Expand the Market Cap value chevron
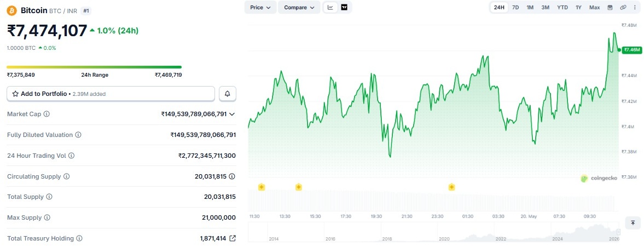 click(x=232, y=114)
